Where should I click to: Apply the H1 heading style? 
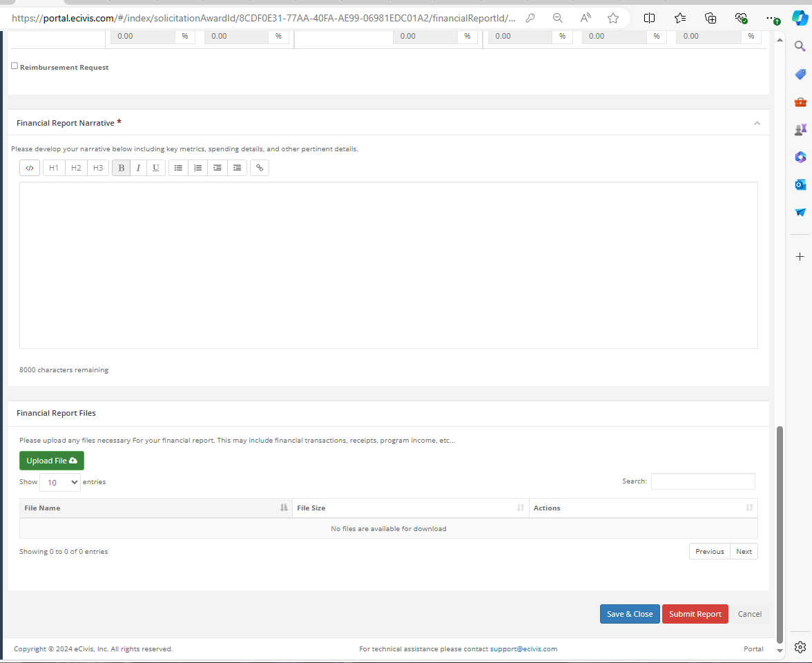[54, 168]
